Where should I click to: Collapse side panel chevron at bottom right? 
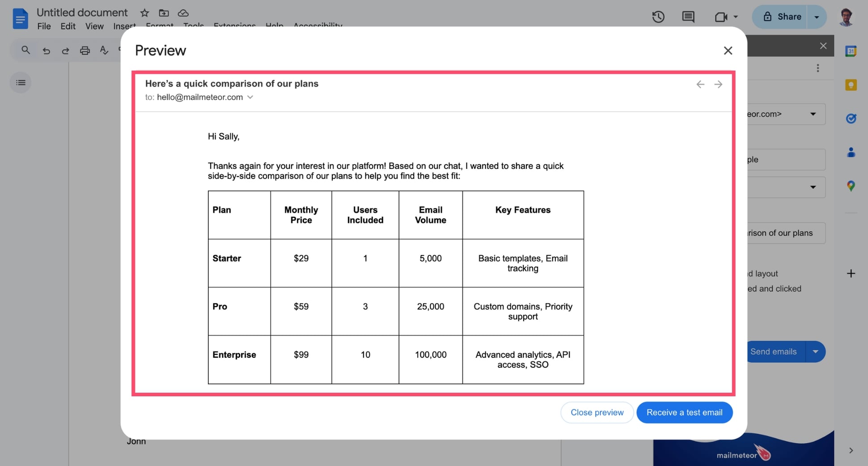pyautogui.click(x=851, y=450)
